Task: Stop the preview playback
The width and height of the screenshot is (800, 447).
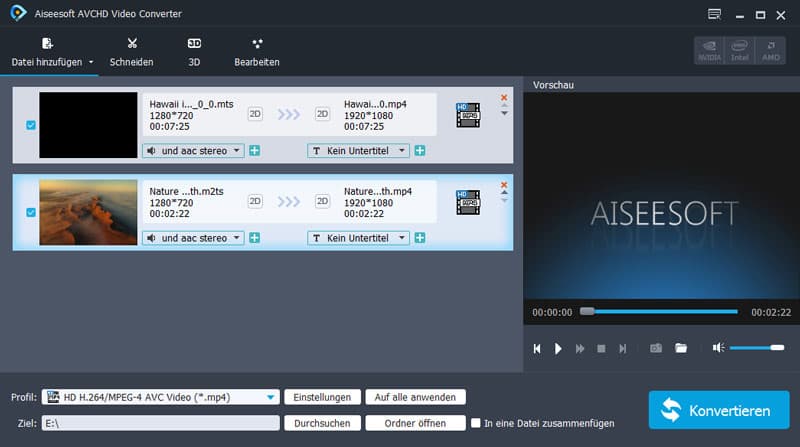Action: click(x=601, y=349)
